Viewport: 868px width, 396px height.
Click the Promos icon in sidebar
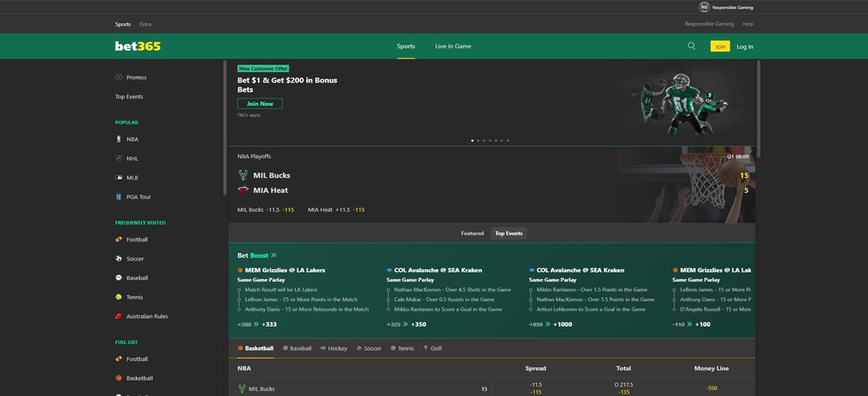(x=119, y=77)
